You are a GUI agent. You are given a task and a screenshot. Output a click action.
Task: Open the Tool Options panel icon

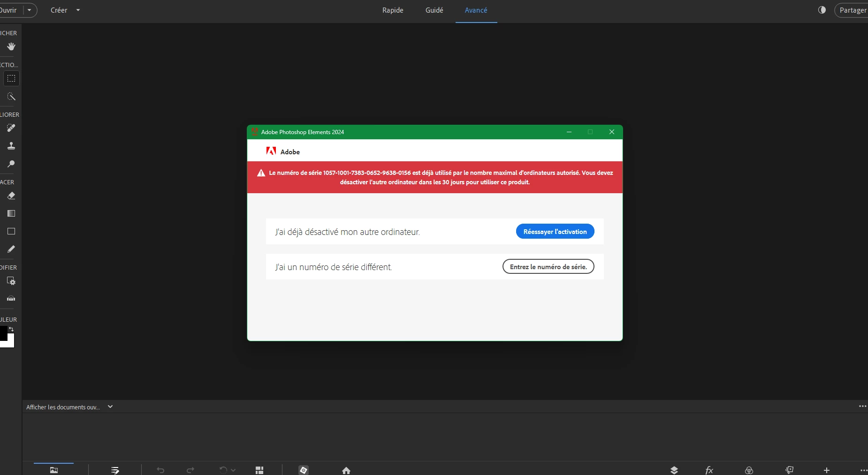[x=115, y=470]
